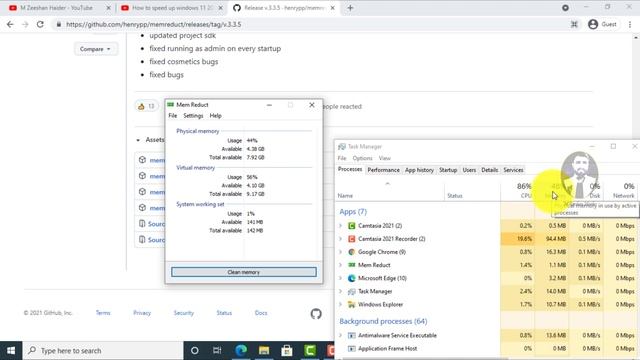Click the Application Frame Host icon

(x=351, y=349)
